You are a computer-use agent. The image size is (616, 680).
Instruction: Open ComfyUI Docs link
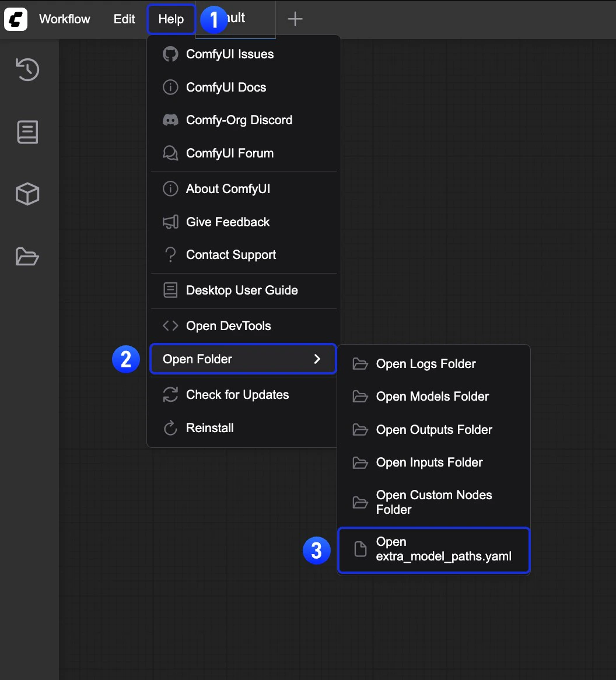[x=243, y=87]
